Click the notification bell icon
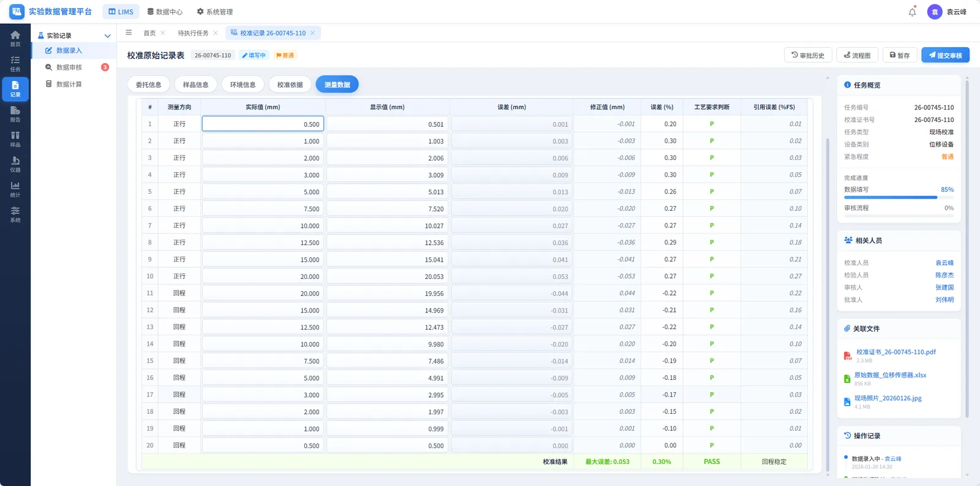The width and height of the screenshot is (980, 486). pyautogui.click(x=912, y=12)
